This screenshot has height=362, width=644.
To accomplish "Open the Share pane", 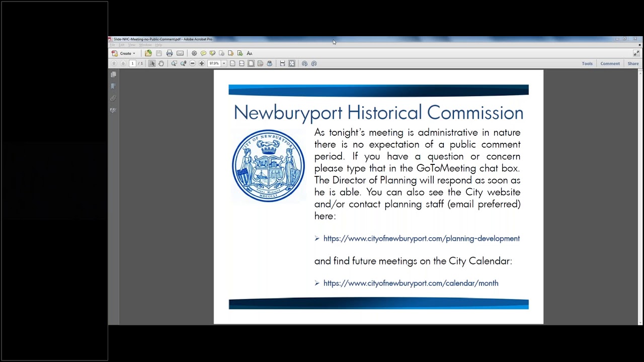I will coord(633,63).
